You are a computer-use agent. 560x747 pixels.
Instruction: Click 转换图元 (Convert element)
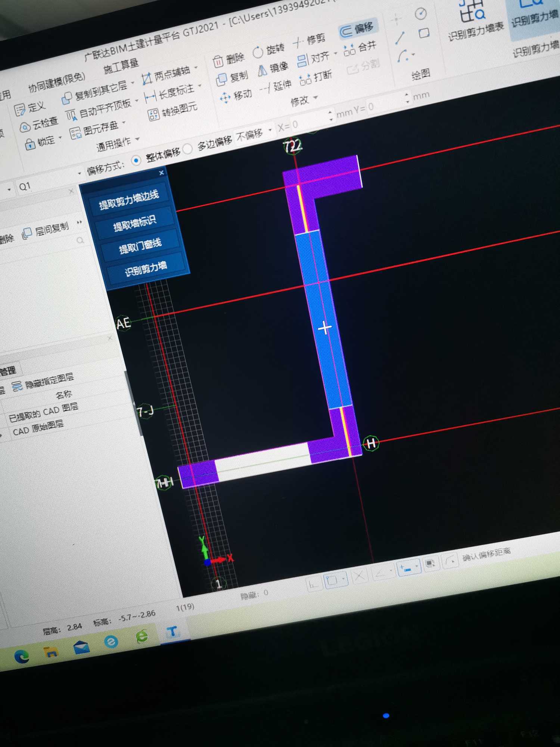[172, 111]
